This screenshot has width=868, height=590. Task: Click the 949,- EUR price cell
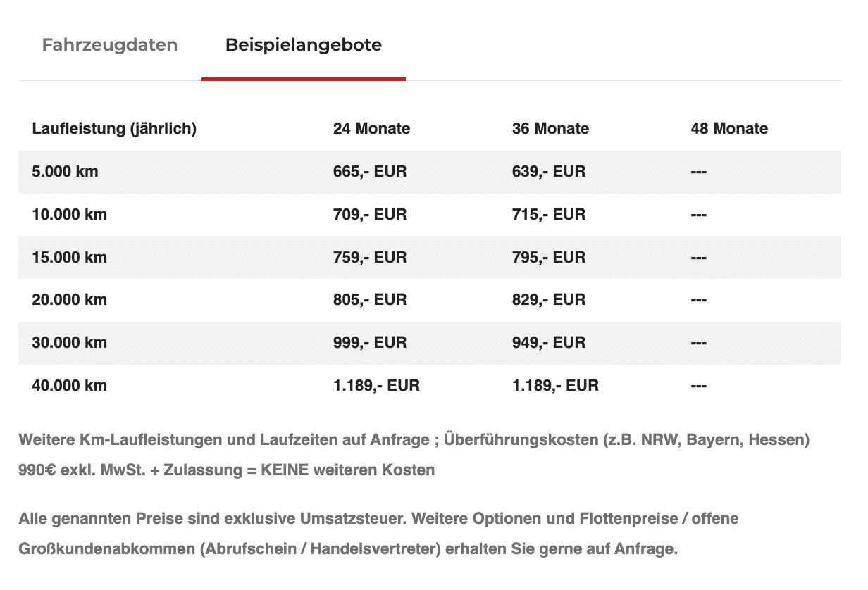click(x=549, y=343)
